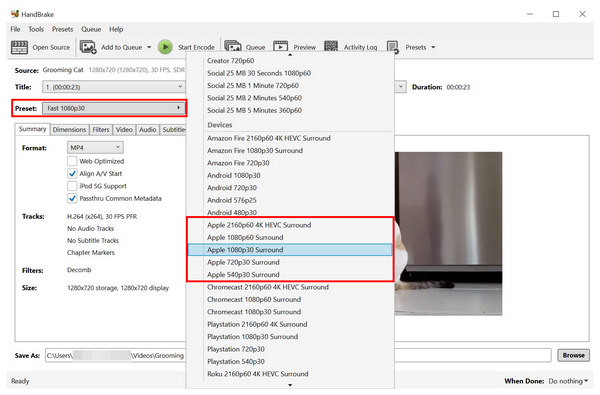This screenshot has height=395, width=600.
Task: Open the Queue menu in menu bar
Action: click(x=91, y=29)
